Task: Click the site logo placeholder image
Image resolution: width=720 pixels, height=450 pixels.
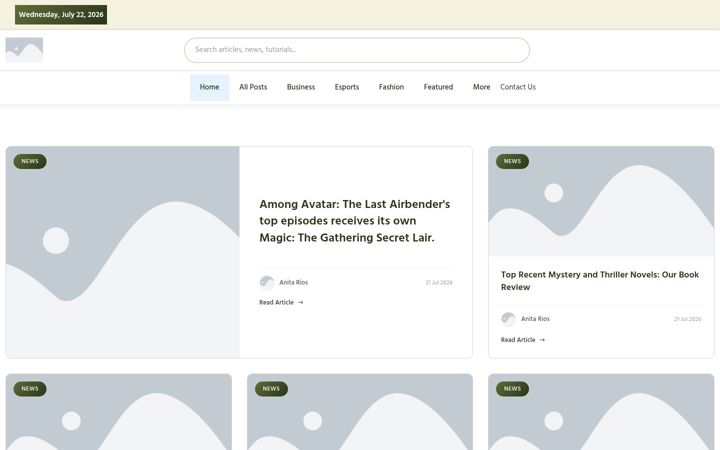Action: pos(24,50)
